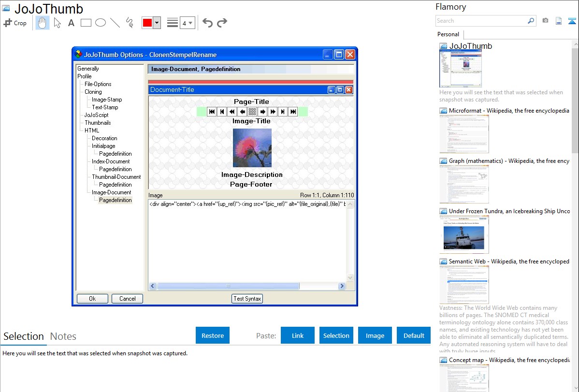Select JoJoScript tree item
The image size is (579, 392).
coord(96,115)
